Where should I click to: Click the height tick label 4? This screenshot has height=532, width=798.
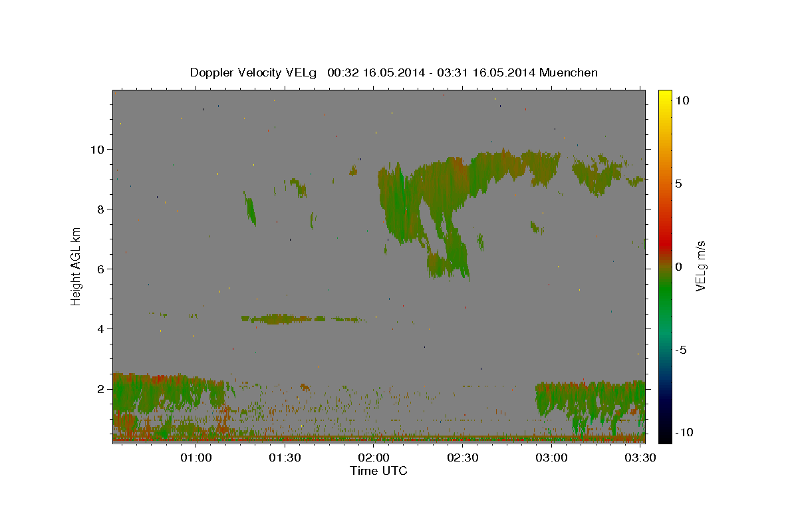pyautogui.click(x=101, y=329)
